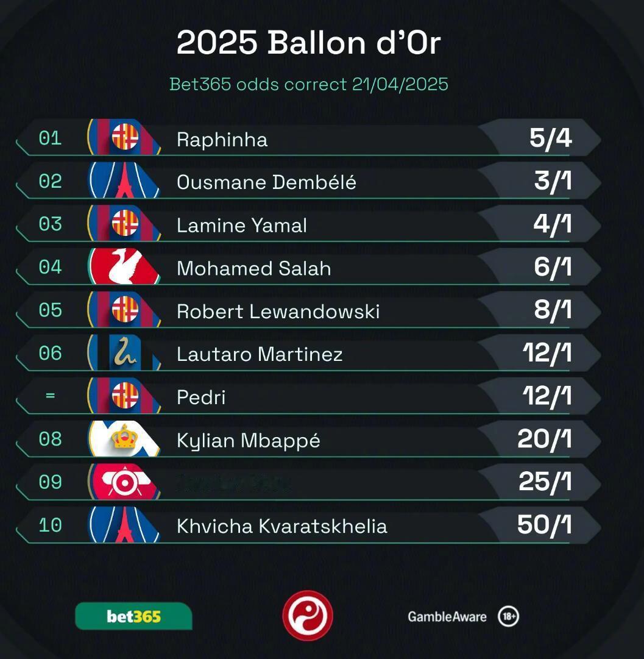Click the Real Madrid crest beside Kylian Mbappé
The height and width of the screenshot is (659, 644).
(124, 438)
